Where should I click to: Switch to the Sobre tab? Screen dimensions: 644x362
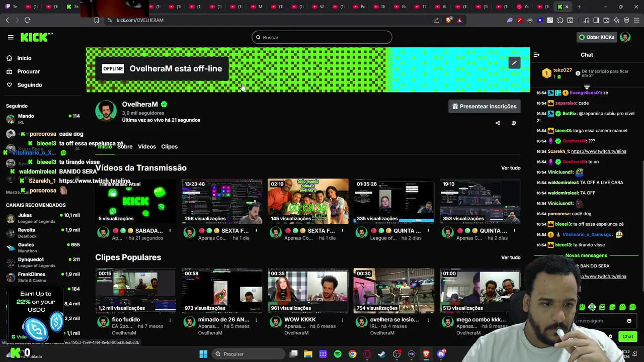click(x=125, y=147)
